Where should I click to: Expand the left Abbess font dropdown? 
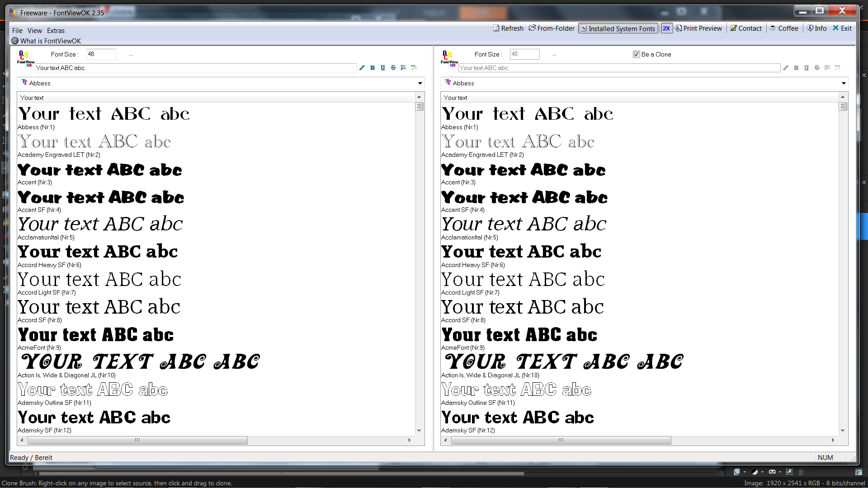pyautogui.click(x=420, y=83)
